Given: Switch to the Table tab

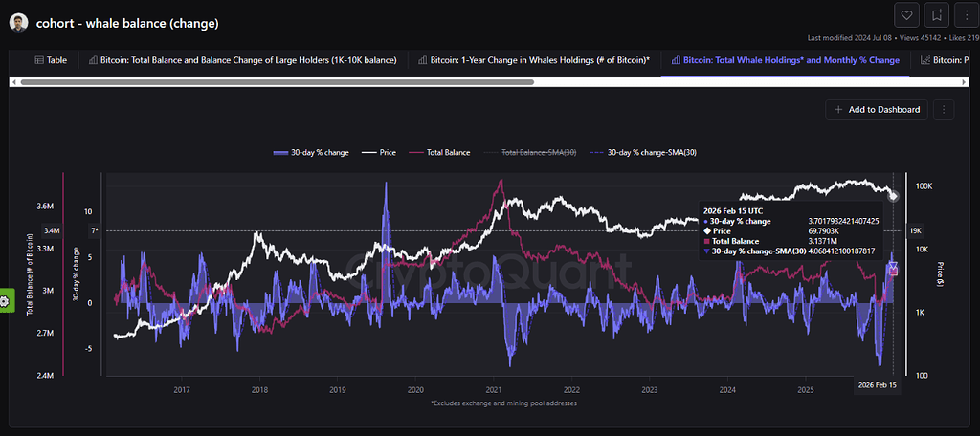Looking at the screenshot, I should click(51, 60).
